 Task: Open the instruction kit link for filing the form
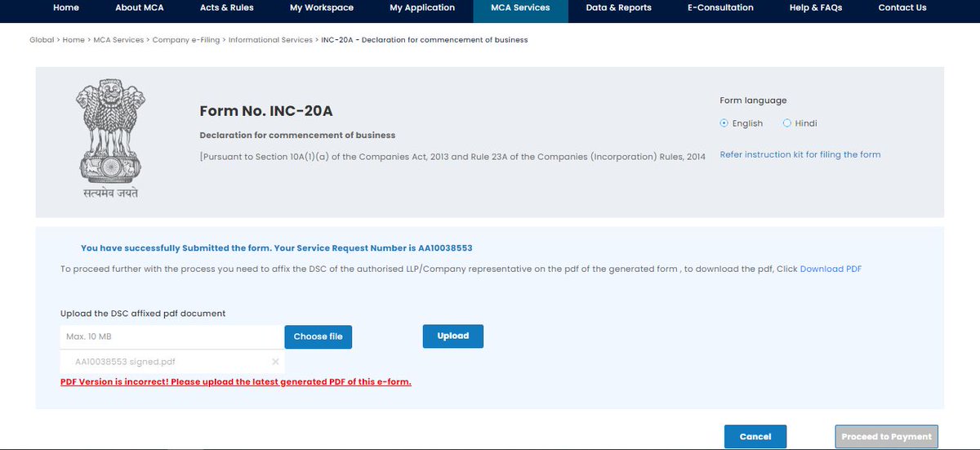click(x=800, y=154)
